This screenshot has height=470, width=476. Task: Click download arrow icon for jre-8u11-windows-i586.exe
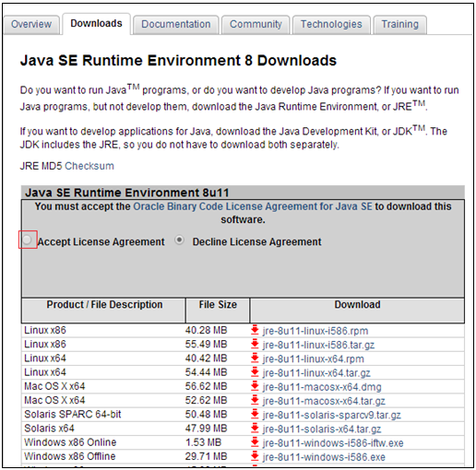click(255, 456)
